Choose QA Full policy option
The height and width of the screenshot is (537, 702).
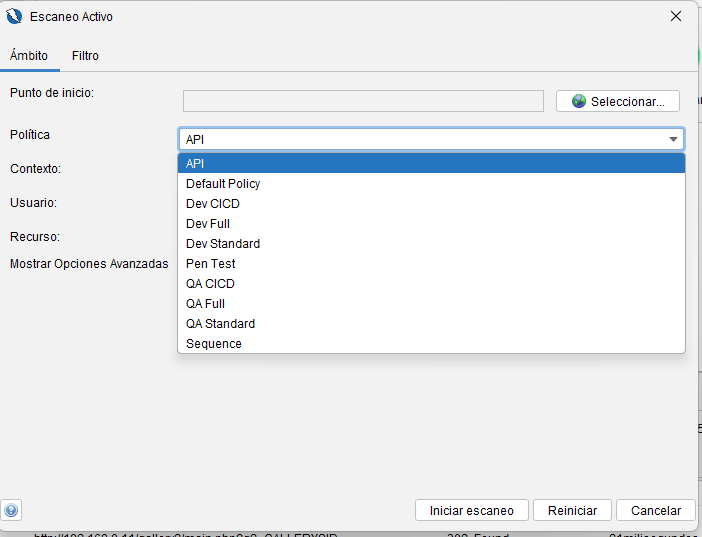click(x=430, y=304)
